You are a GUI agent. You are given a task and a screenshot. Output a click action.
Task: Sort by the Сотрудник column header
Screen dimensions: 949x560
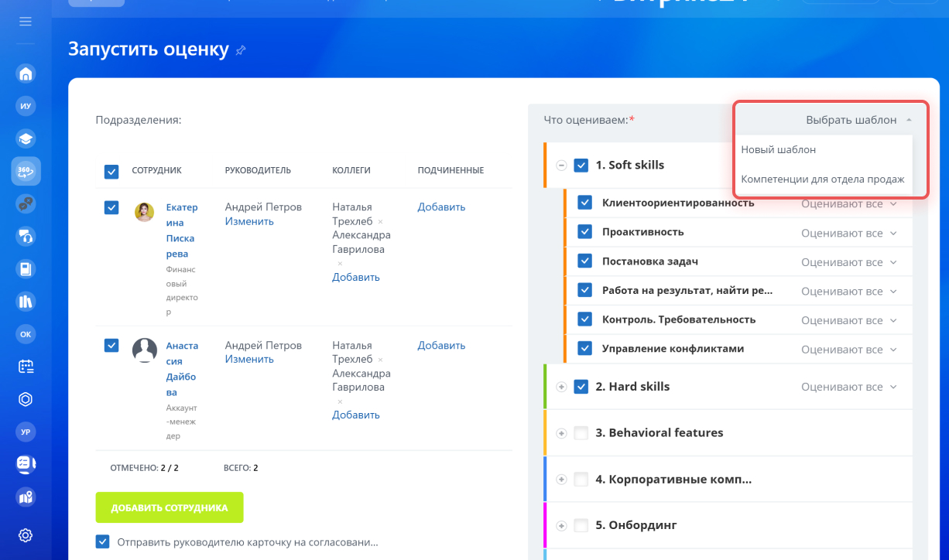[x=156, y=170]
